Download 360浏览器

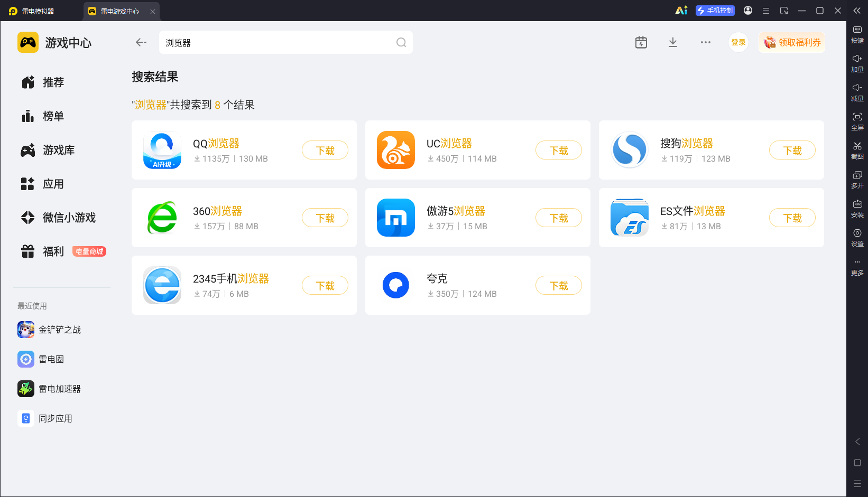point(325,218)
